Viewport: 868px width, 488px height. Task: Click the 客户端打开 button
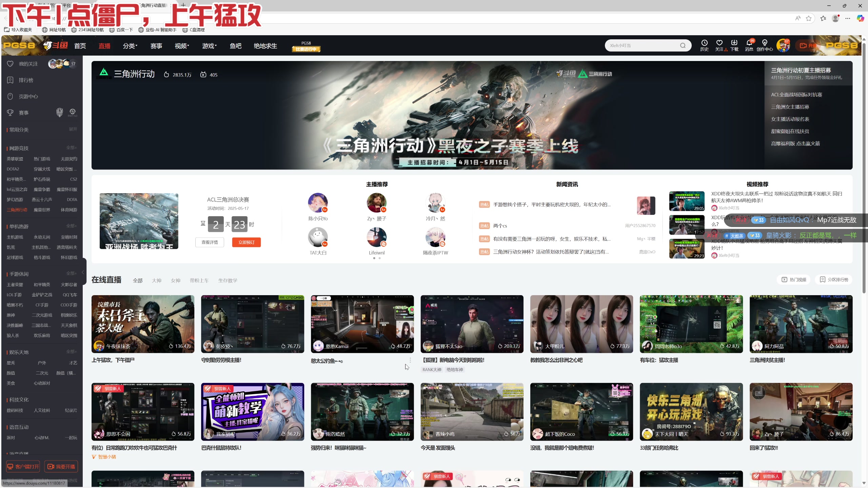pos(23,467)
